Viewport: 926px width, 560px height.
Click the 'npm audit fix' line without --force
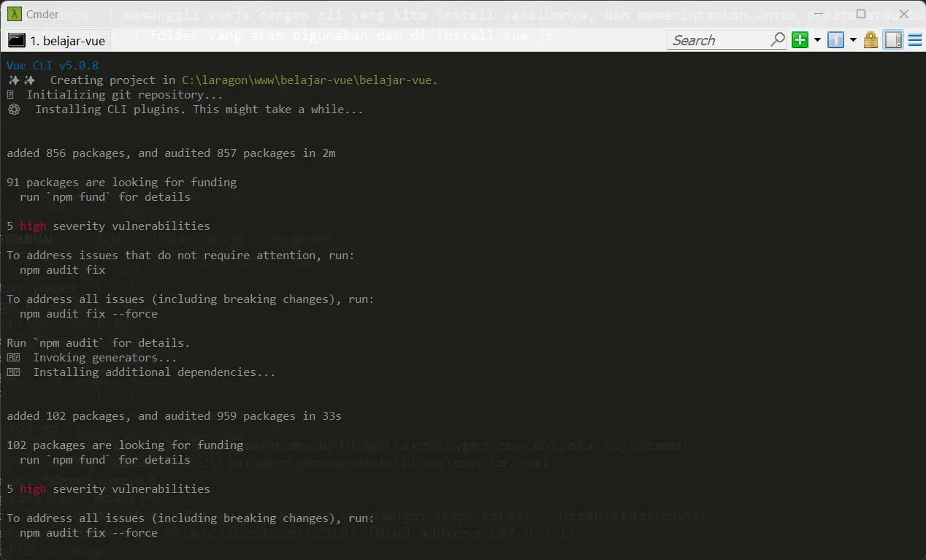(63, 270)
